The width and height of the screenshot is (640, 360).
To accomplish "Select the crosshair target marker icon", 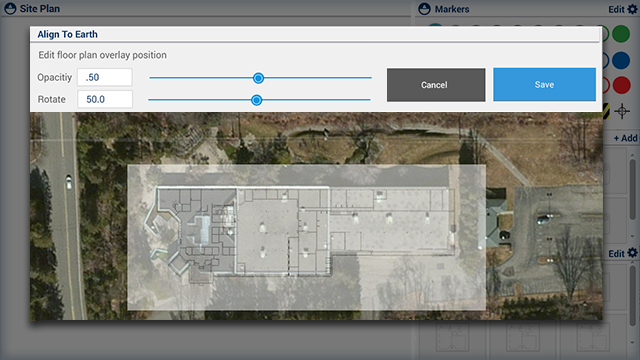I will tap(622, 111).
